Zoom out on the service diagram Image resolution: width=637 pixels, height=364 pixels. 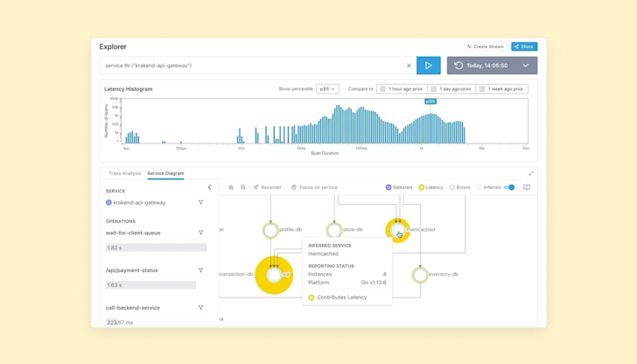point(243,187)
